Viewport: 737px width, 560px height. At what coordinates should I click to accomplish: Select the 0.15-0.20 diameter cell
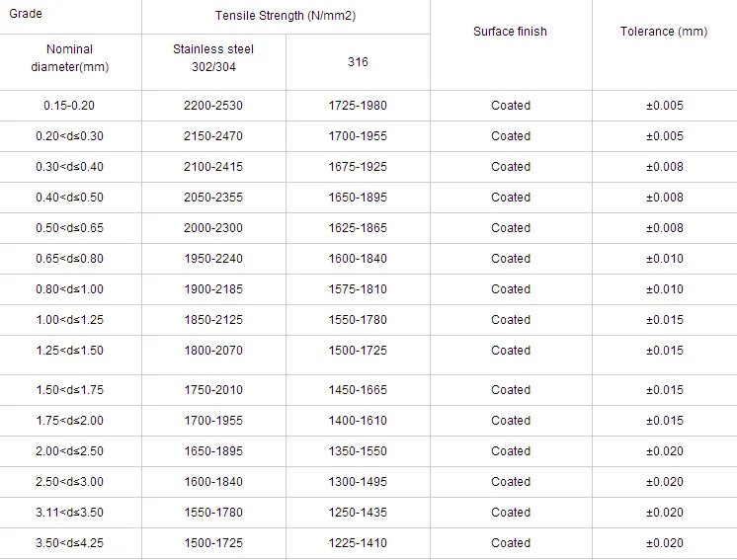[69, 106]
